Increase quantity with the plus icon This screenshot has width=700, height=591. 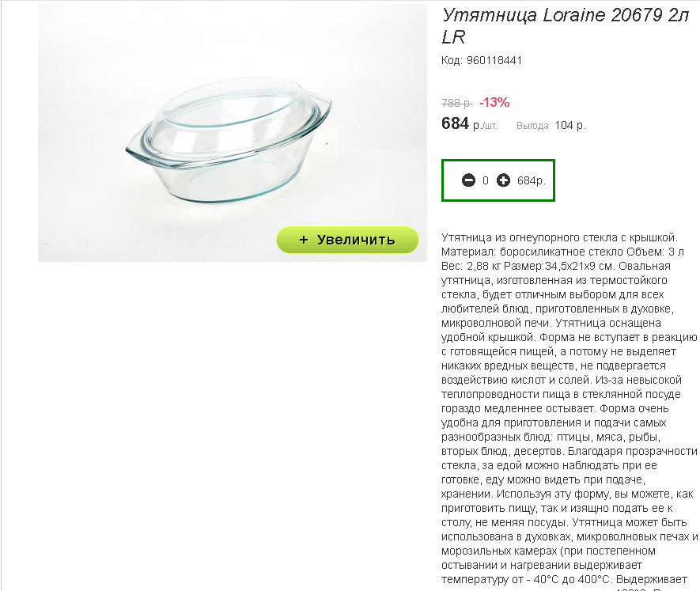coord(503,180)
